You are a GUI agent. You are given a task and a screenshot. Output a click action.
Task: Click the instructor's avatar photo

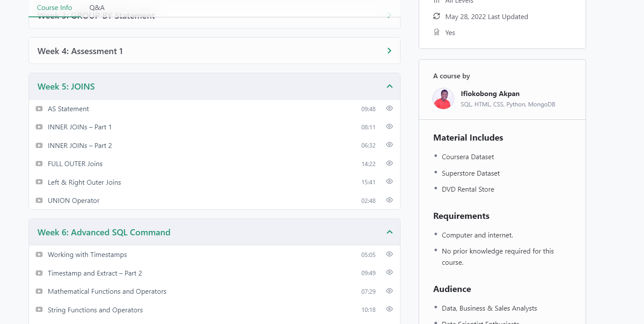443,99
